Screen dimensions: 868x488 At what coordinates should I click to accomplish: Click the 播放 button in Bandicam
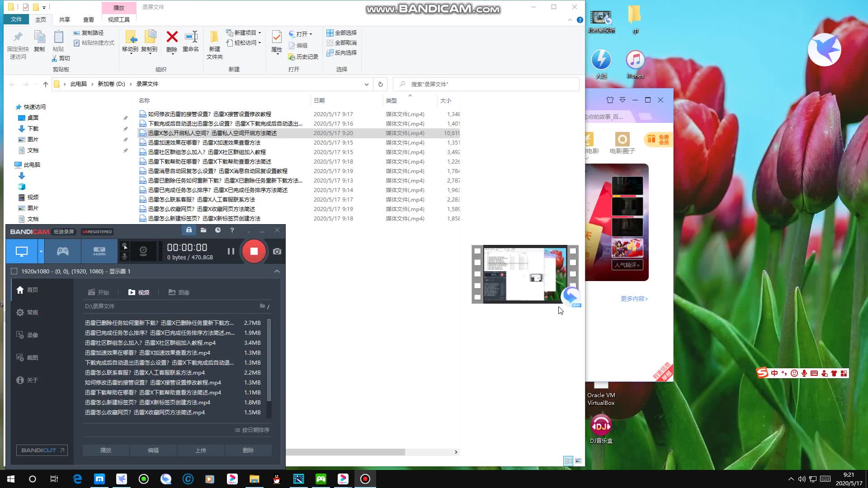click(x=106, y=450)
